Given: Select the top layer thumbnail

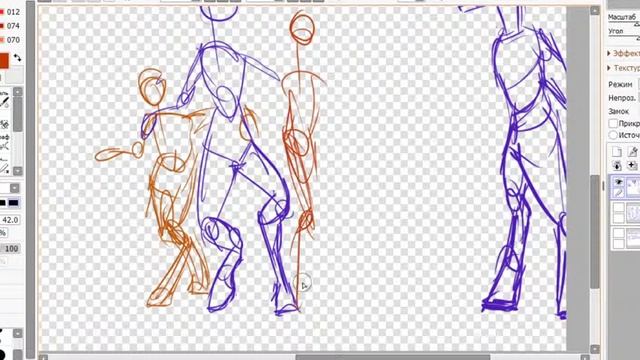Looking at the screenshot, I should point(633,187).
